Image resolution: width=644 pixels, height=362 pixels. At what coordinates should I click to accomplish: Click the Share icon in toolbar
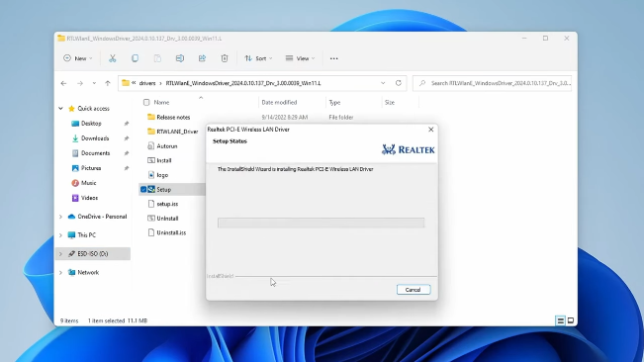pyautogui.click(x=202, y=58)
